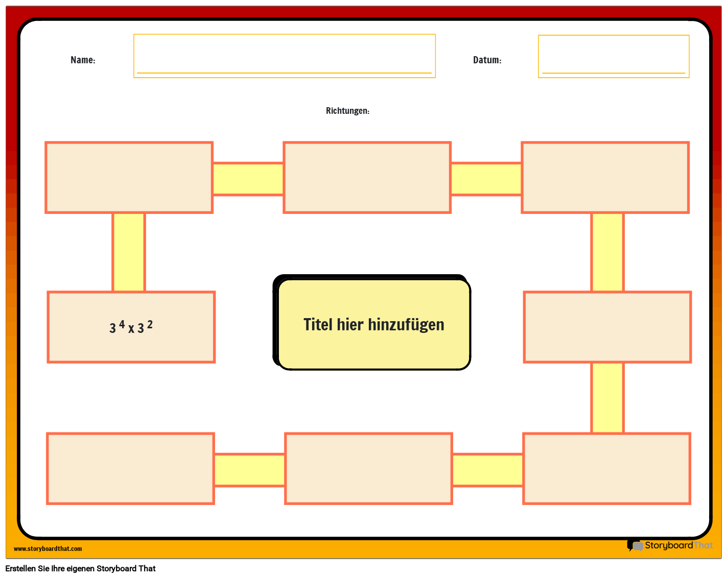The height and width of the screenshot is (578, 728).
Task: Select the 'Titel hier hinzufügen' title box
Action: coord(373,324)
